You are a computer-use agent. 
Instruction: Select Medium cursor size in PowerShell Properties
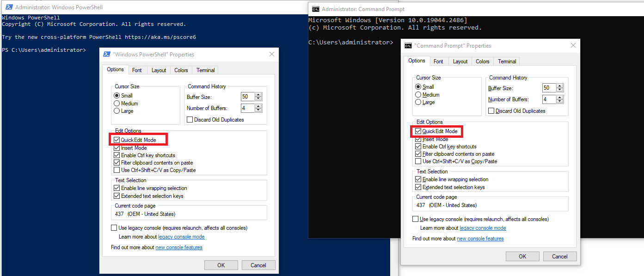[x=117, y=104]
